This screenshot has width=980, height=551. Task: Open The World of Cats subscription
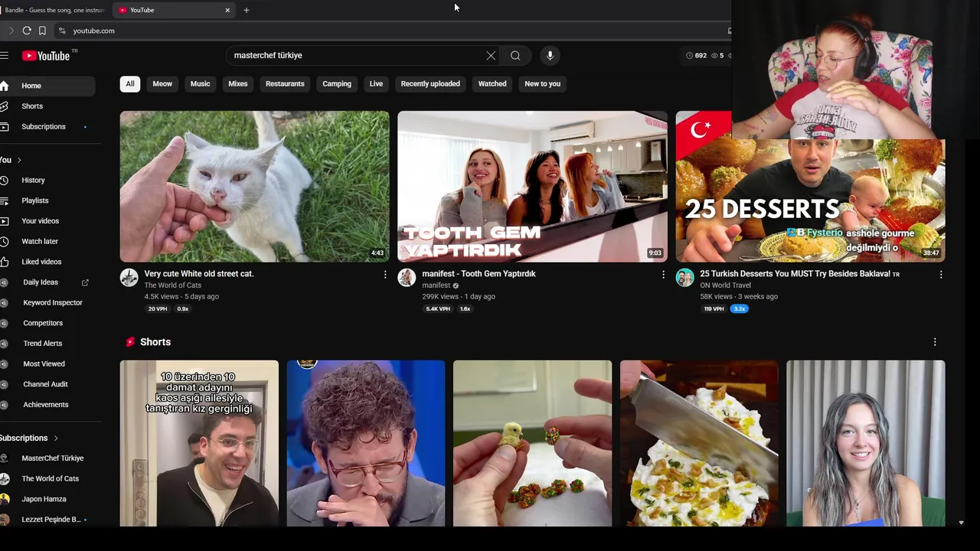[47, 478]
